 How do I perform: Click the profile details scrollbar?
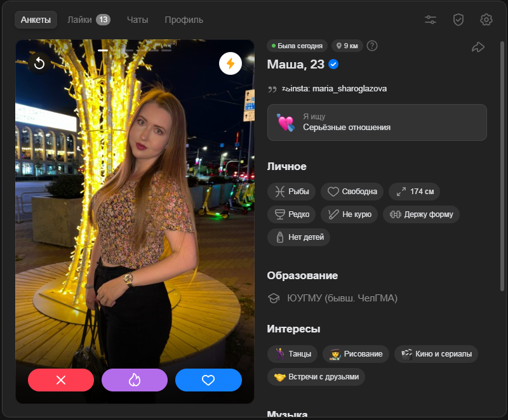[502, 166]
